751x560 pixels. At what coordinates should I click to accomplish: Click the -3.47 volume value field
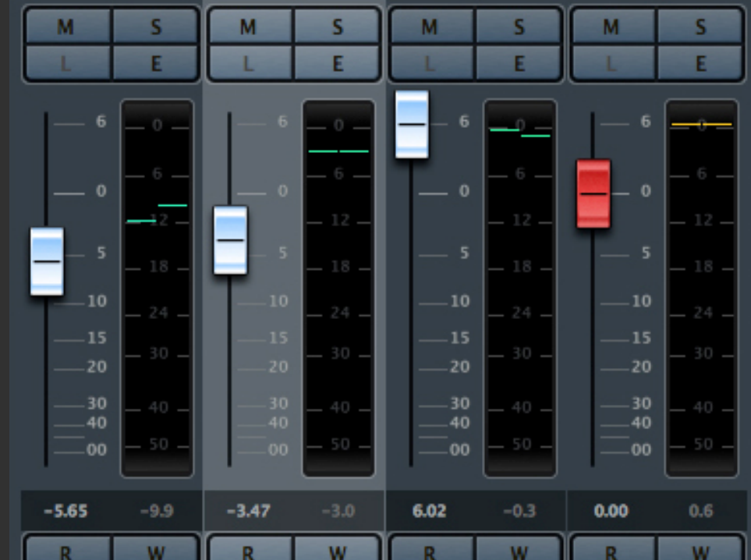tap(250, 512)
